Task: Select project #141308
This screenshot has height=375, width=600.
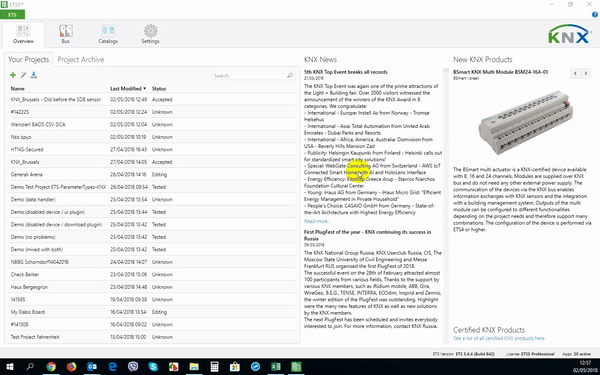Action: coord(152,324)
